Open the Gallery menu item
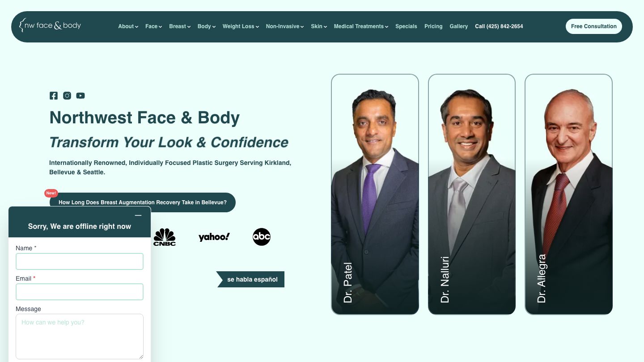This screenshot has height=362, width=644. click(x=459, y=26)
